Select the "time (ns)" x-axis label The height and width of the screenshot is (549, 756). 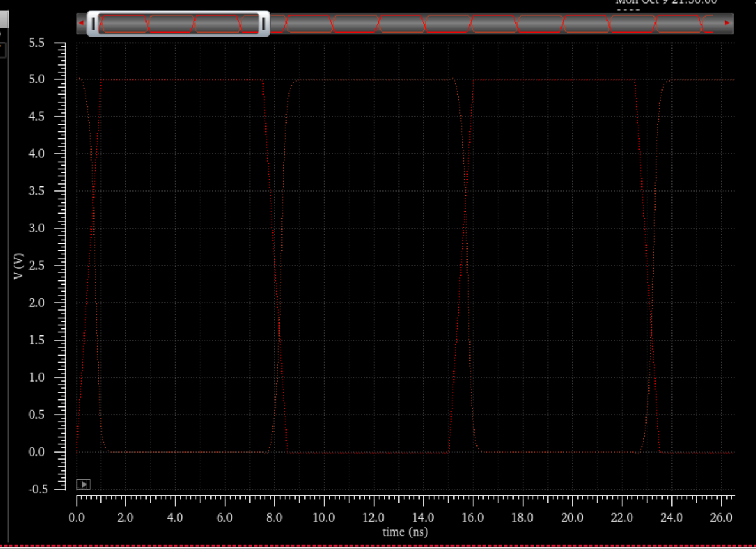405,532
